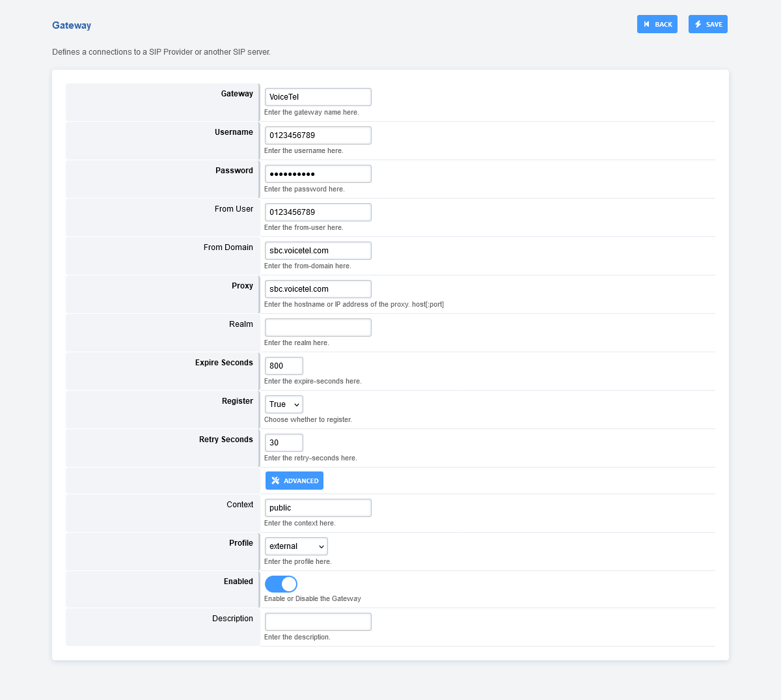Click the From User input
Viewport: 781px width, 700px height.
318,212
